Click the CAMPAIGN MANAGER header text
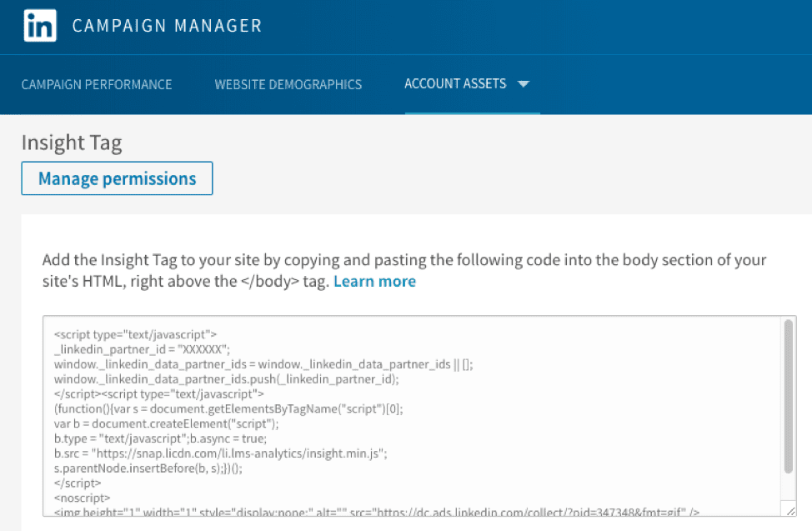 coord(167,25)
